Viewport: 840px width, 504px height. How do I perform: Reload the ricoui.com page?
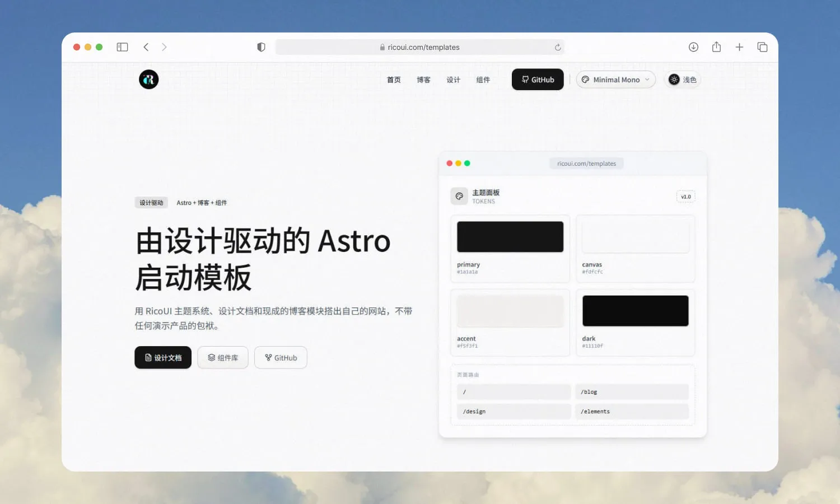click(558, 47)
